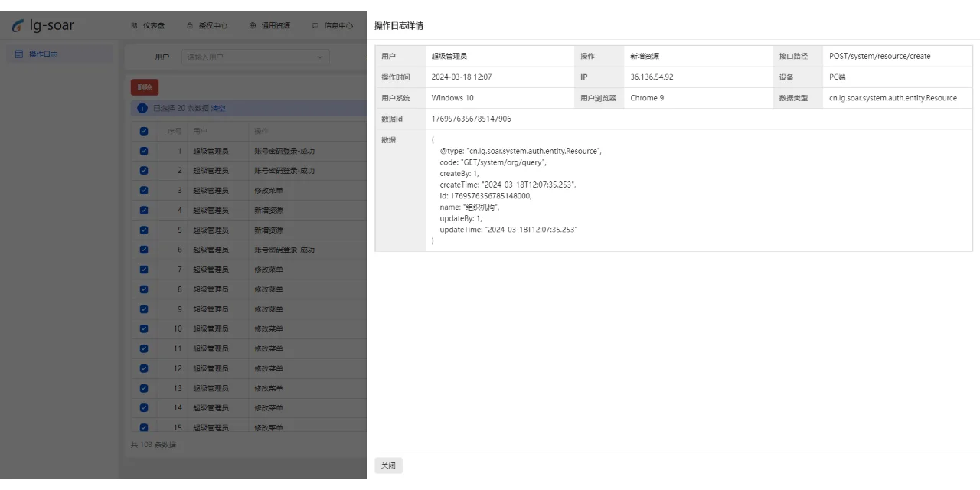Viewport: 980px width, 490px height.
Task: Click row 3's 修改菜单 cell
Action: [x=269, y=190]
